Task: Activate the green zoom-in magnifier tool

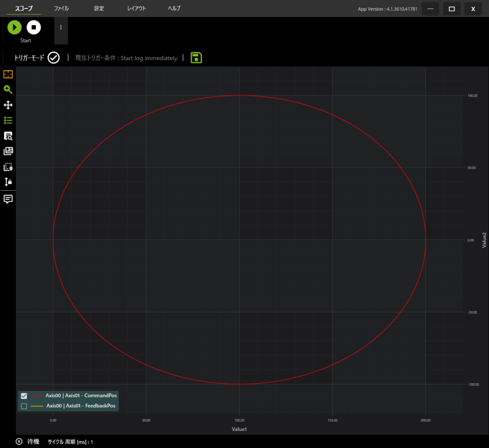Action: pyautogui.click(x=8, y=90)
